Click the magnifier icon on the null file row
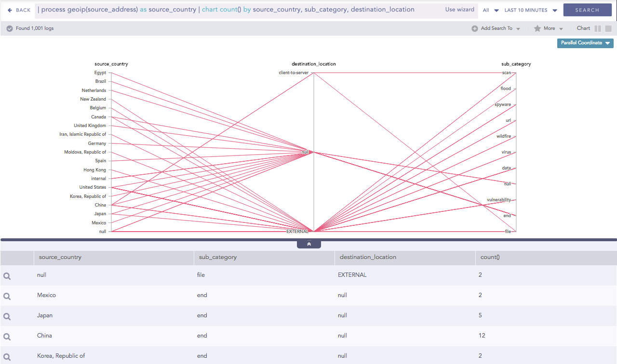Image resolution: width=617 pixels, height=364 pixels. click(7, 275)
